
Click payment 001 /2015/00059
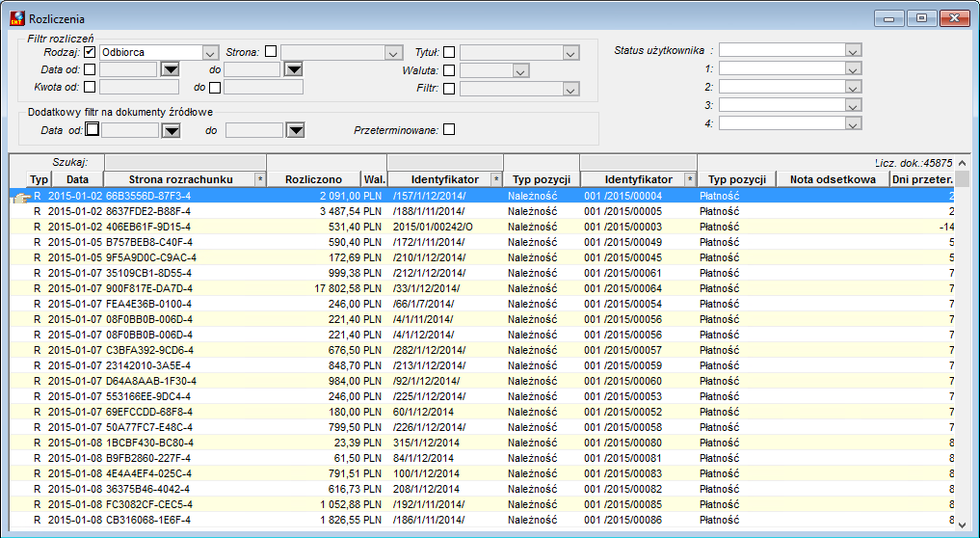pyautogui.click(x=622, y=365)
